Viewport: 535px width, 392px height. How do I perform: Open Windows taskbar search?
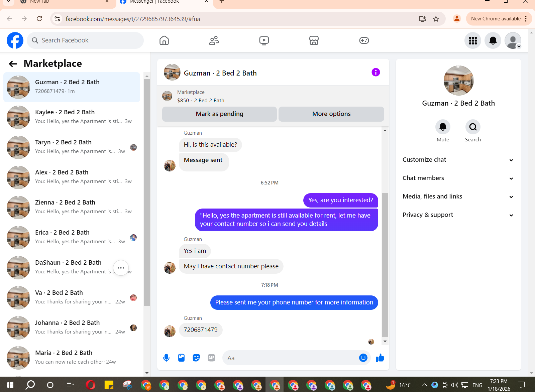pos(30,385)
